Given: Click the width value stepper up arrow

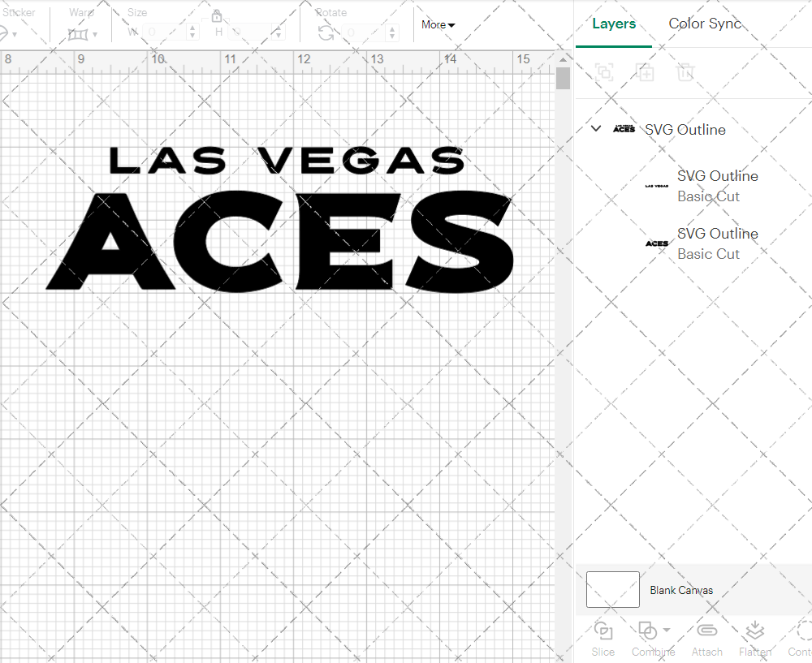Looking at the screenshot, I should point(192,29).
